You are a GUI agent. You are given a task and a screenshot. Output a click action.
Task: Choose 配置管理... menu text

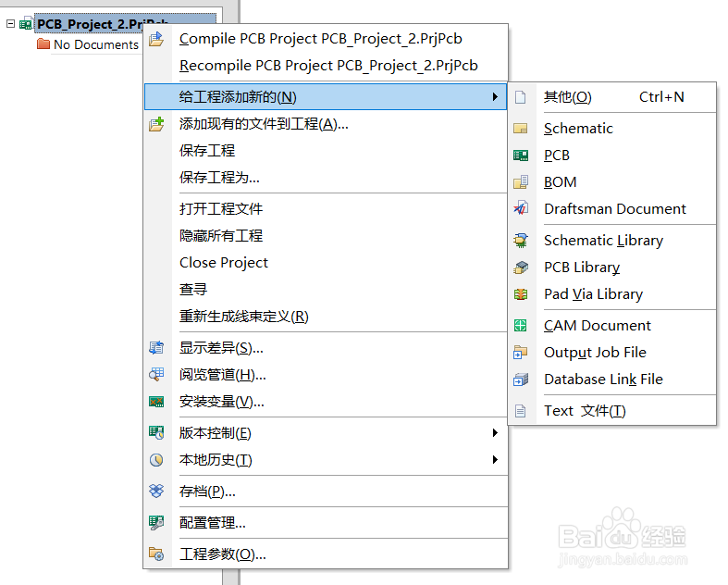(212, 523)
